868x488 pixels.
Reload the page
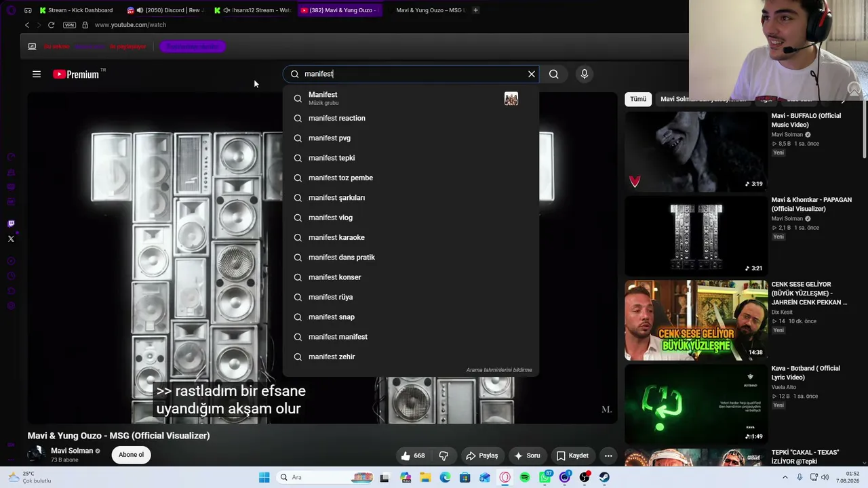51,25
